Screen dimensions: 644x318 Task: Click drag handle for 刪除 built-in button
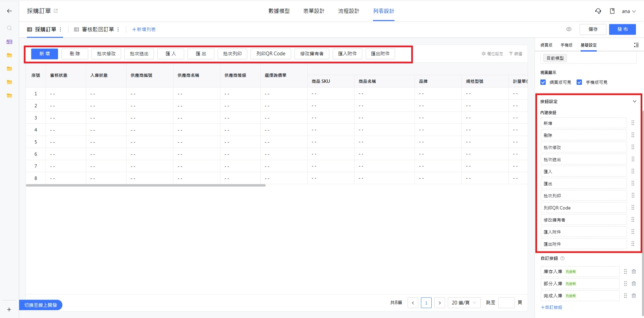click(633, 135)
